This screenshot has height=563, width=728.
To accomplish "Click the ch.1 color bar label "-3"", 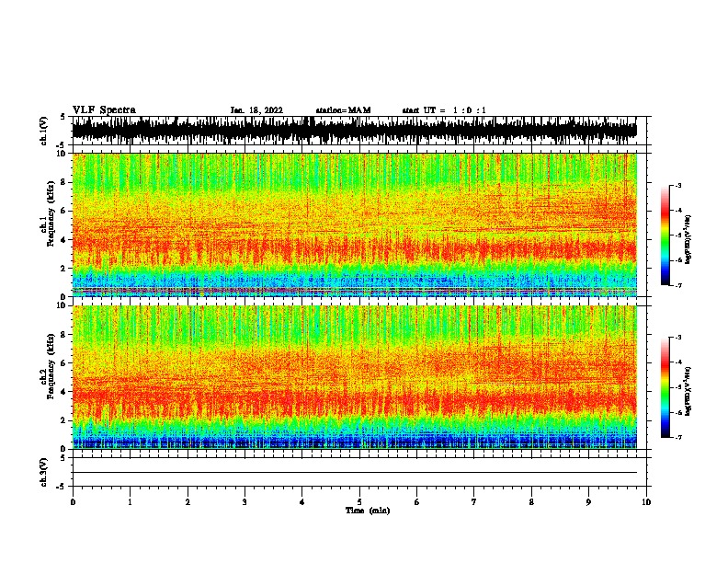I will point(677,185).
